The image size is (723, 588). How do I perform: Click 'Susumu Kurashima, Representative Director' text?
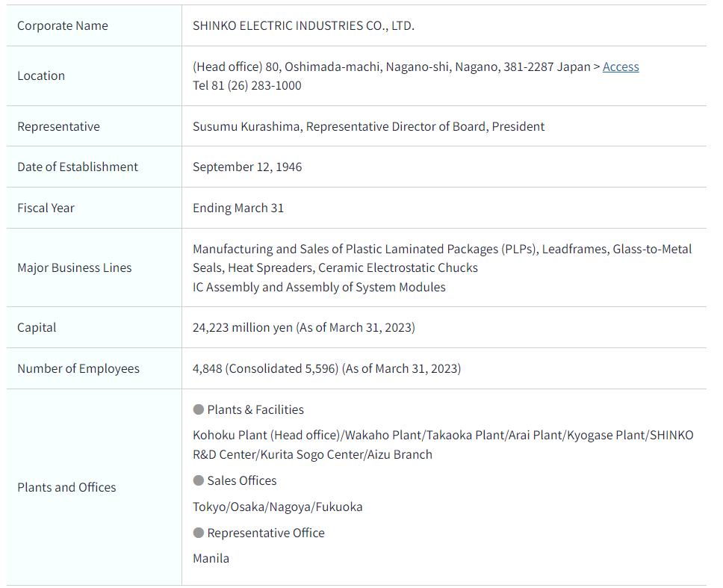[x=368, y=126]
